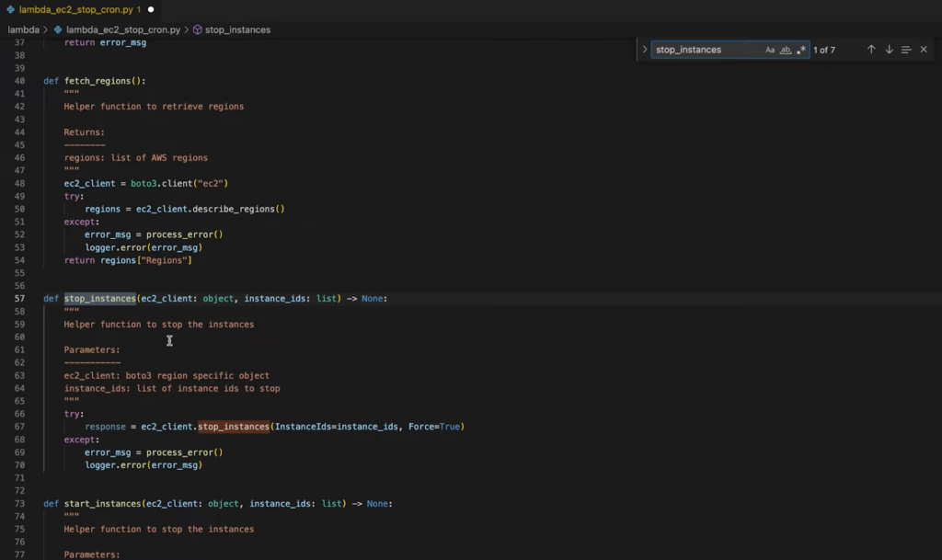Click process_error() on line 69
Image resolution: width=942 pixels, height=560 pixels.
[184, 452]
